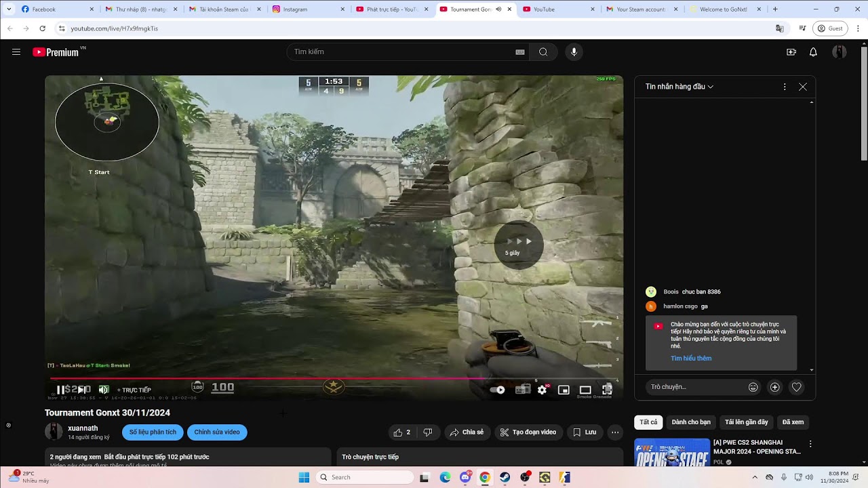
Task: Open live chat more options menu
Action: [785, 87]
